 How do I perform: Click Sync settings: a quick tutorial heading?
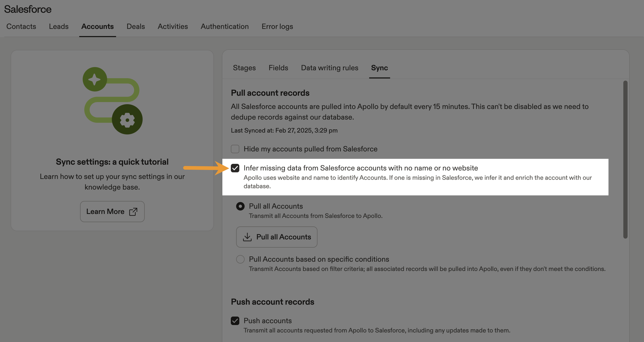112,162
